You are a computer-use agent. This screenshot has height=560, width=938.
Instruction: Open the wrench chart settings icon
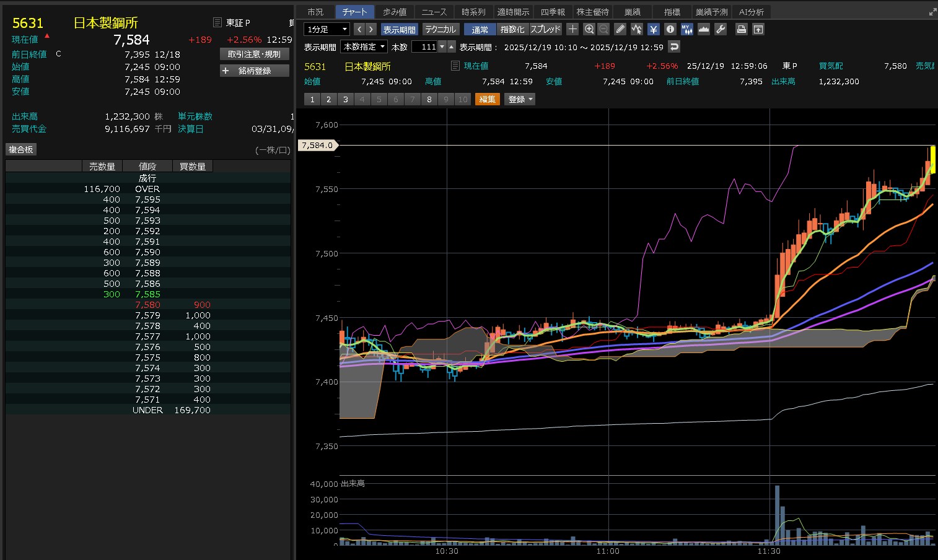click(720, 29)
